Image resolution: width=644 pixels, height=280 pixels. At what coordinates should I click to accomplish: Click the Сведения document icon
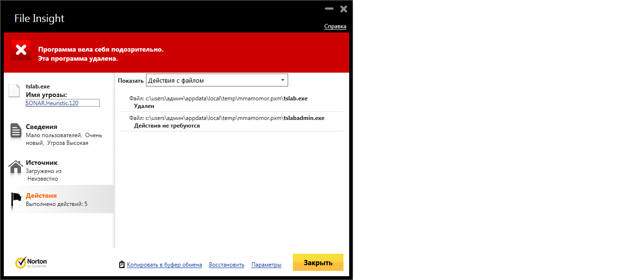16,131
